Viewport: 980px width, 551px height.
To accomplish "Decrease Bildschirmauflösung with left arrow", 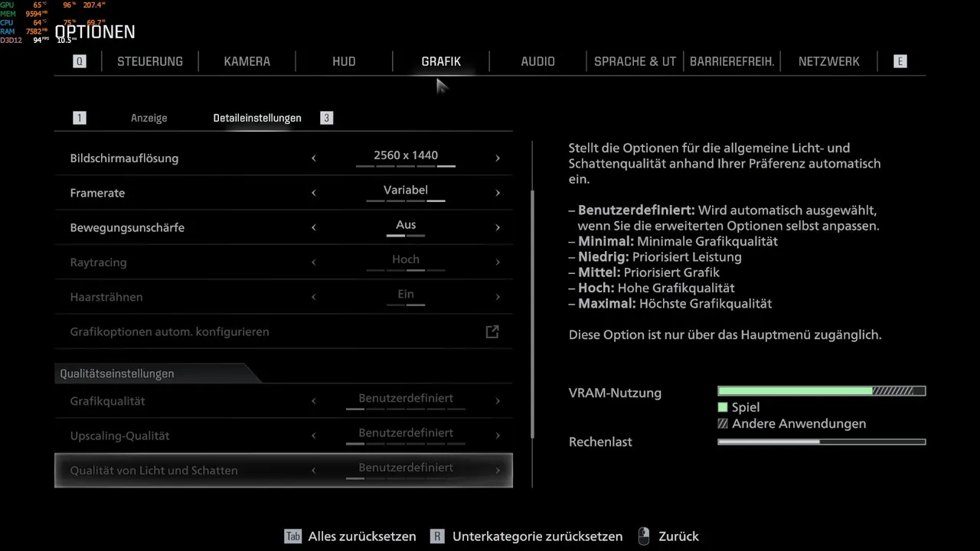I will coord(314,158).
